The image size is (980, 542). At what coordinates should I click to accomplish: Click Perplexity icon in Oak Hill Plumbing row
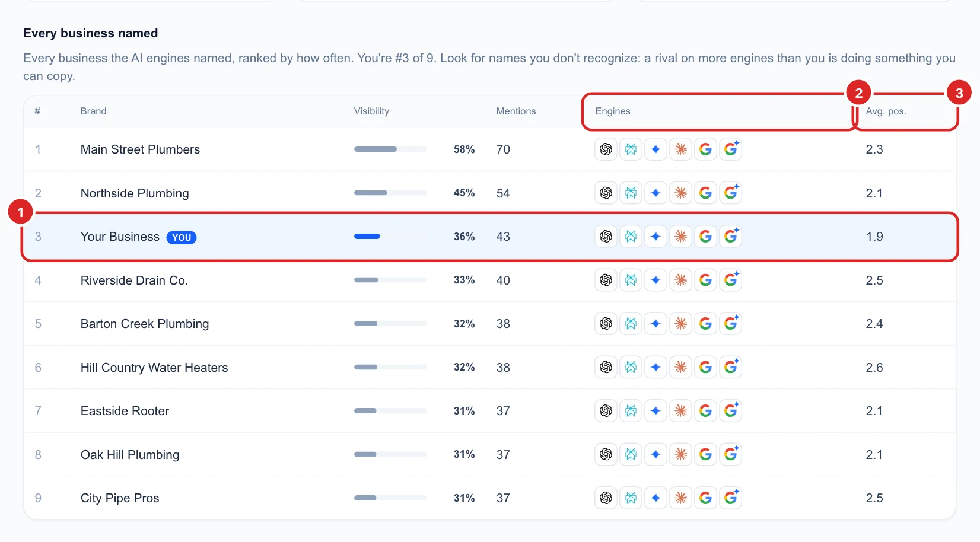631,454
